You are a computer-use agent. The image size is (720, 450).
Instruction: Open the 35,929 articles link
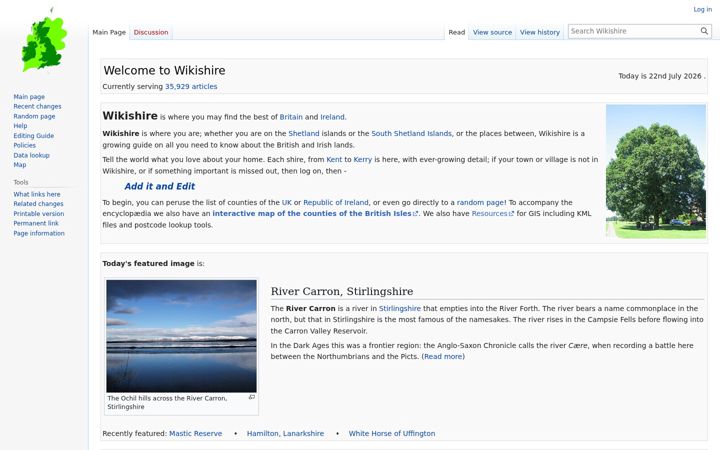click(191, 86)
